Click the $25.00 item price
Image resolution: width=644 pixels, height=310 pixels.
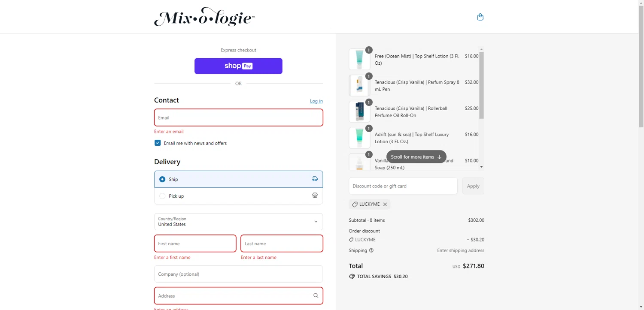(471, 108)
